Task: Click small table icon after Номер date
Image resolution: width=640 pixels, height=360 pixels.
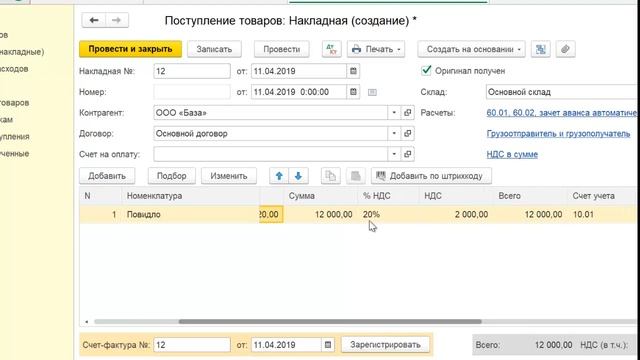Action: [372, 92]
